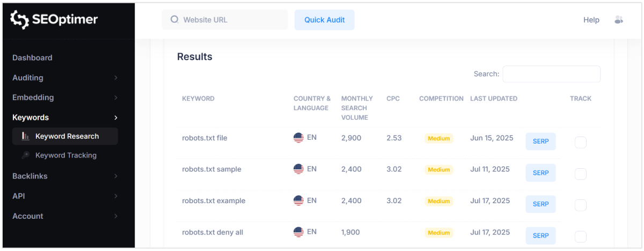The height and width of the screenshot is (251, 644).
Task: Check the Track box for robots.txt file
Action: point(580,142)
